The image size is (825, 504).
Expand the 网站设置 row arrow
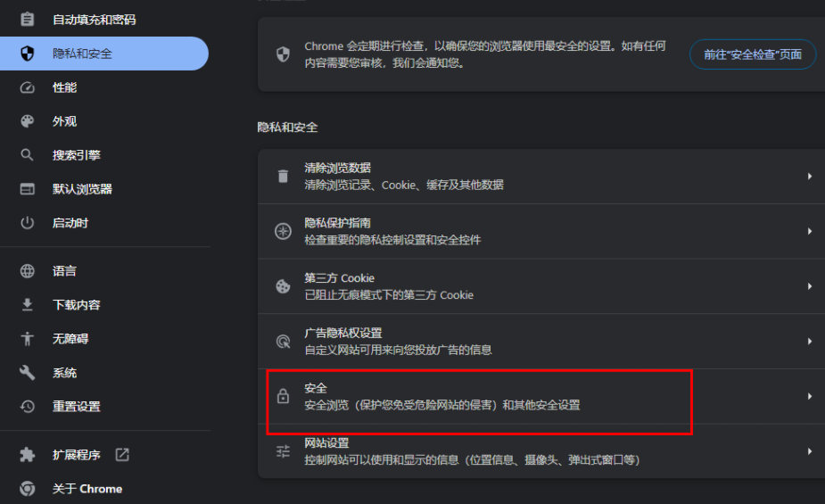[x=810, y=451]
